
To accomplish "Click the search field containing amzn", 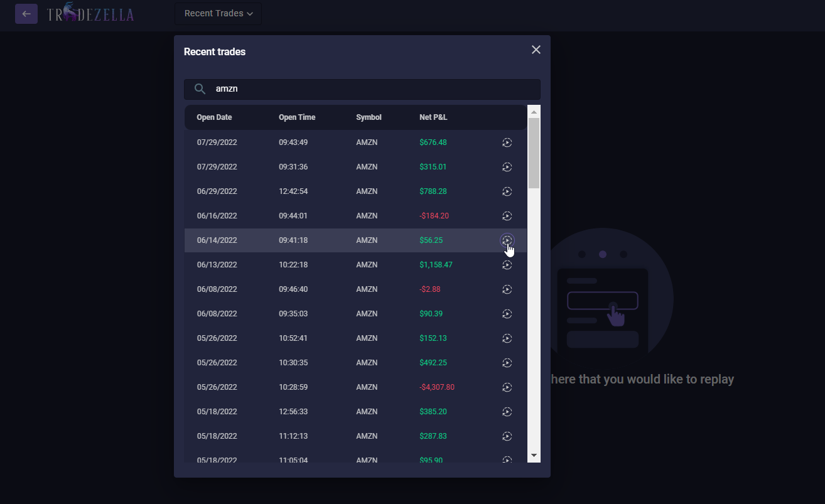I will point(370,89).
